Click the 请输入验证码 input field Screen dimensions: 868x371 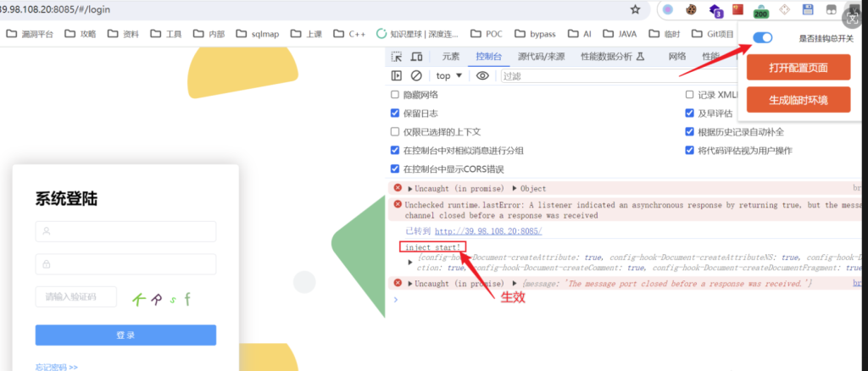(x=76, y=296)
